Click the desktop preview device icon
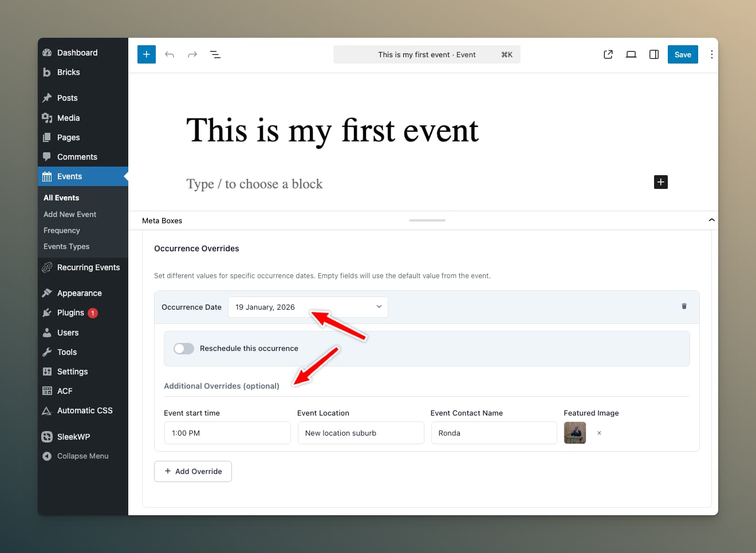 (631, 54)
